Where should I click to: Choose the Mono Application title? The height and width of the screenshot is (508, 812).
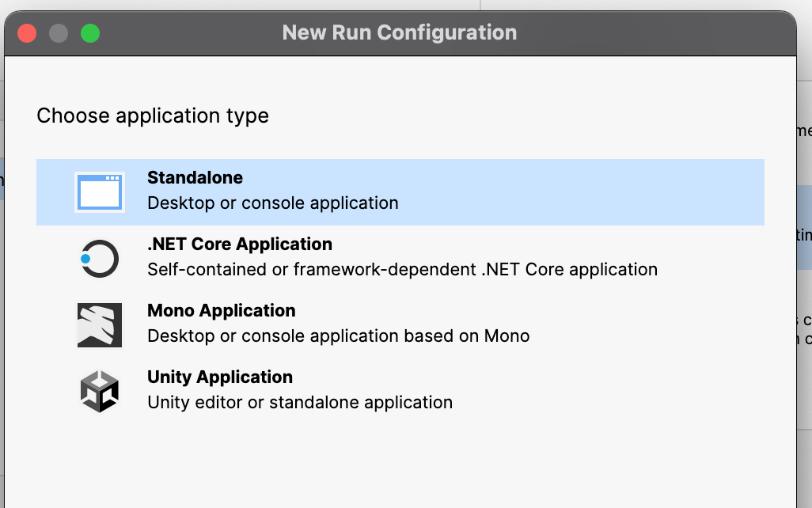click(221, 310)
